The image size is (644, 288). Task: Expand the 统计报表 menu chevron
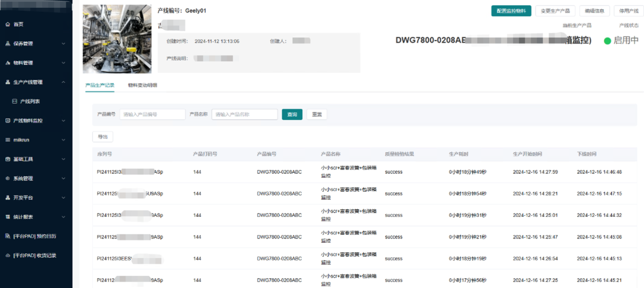coord(63,217)
